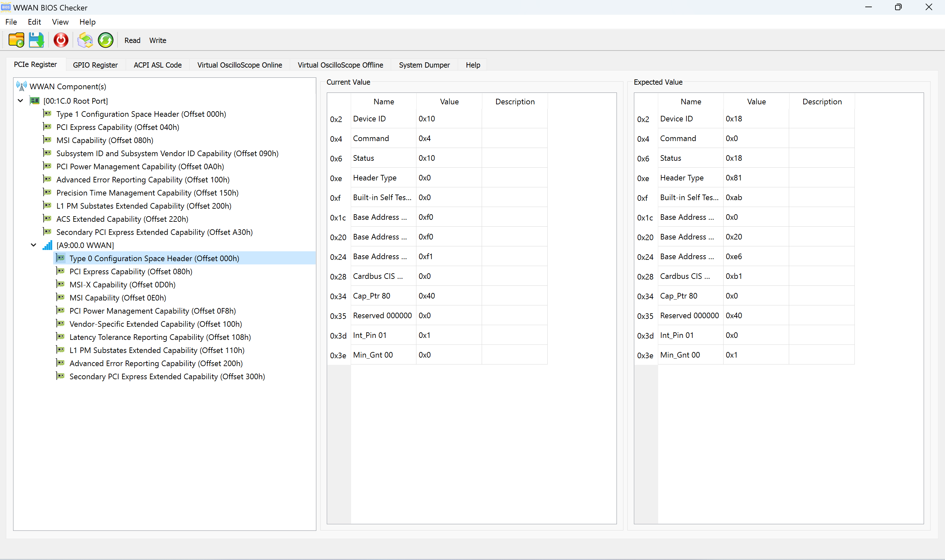The height and width of the screenshot is (560, 945).
Task: Select L1 PM Substates Extended Capability (Offset 200h)
Action: pyautogui.click(x=144, y=206)
